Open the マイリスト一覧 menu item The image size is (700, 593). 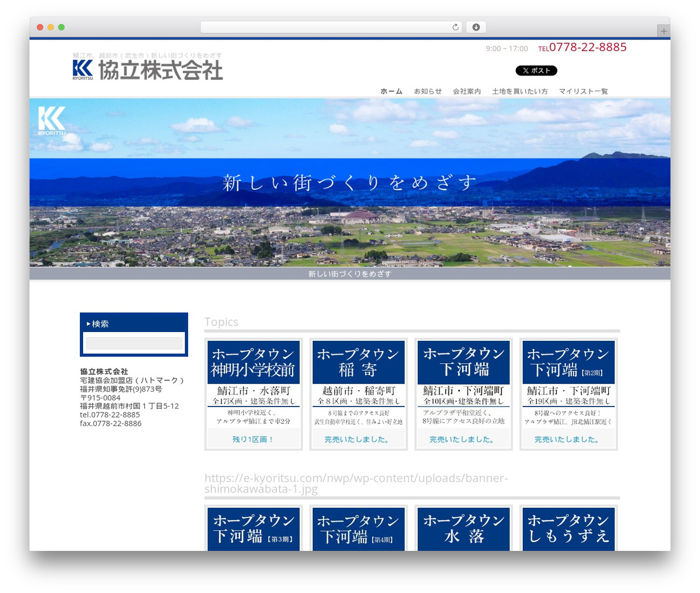583,91
